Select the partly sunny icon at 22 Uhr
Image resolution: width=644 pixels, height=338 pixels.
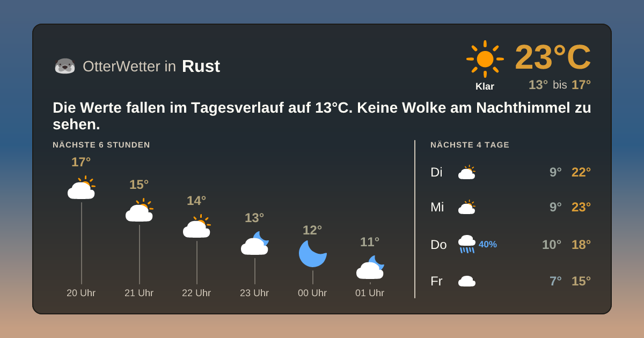coord(196,226)
